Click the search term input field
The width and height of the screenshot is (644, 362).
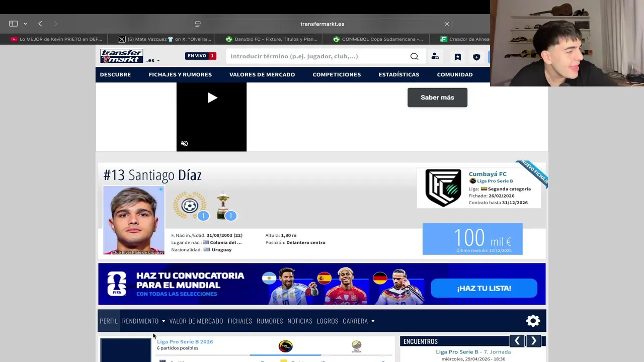(317, 56)
